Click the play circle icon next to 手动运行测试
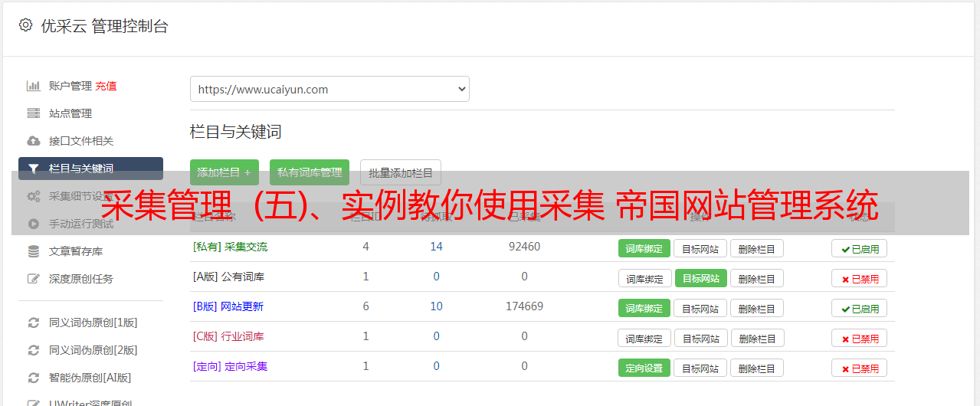Screen dimensions: 980x406 pos(34,224)
